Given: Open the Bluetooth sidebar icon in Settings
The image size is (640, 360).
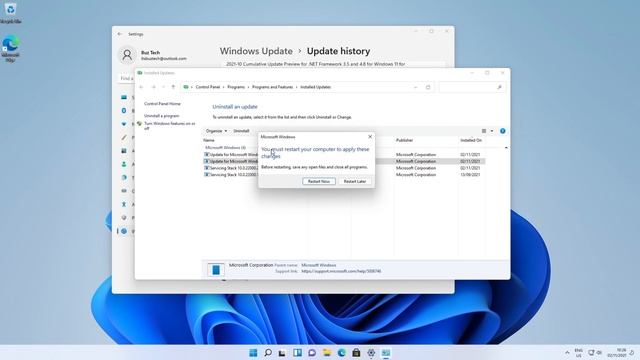Looking at the screenshot, I should 124,111.
